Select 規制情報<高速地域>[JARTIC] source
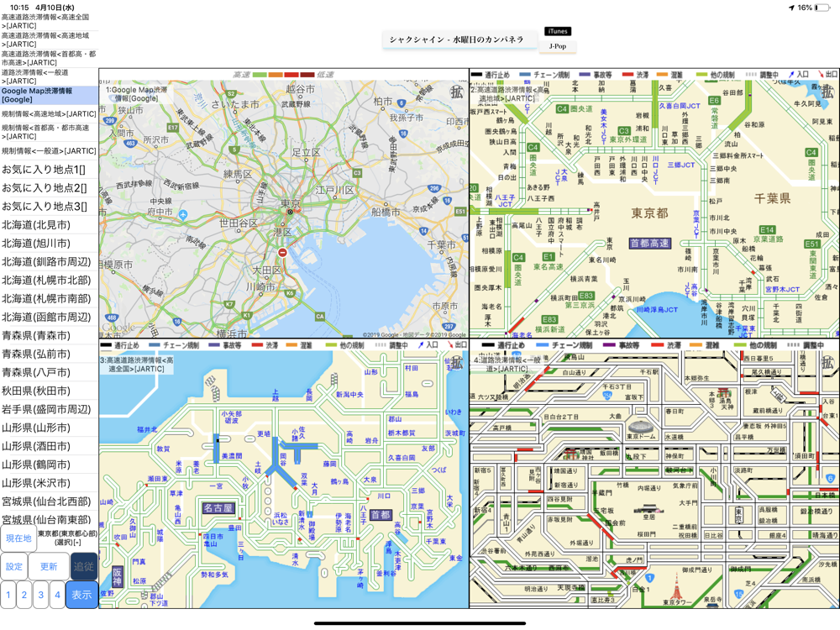 (x=49, y=114)
